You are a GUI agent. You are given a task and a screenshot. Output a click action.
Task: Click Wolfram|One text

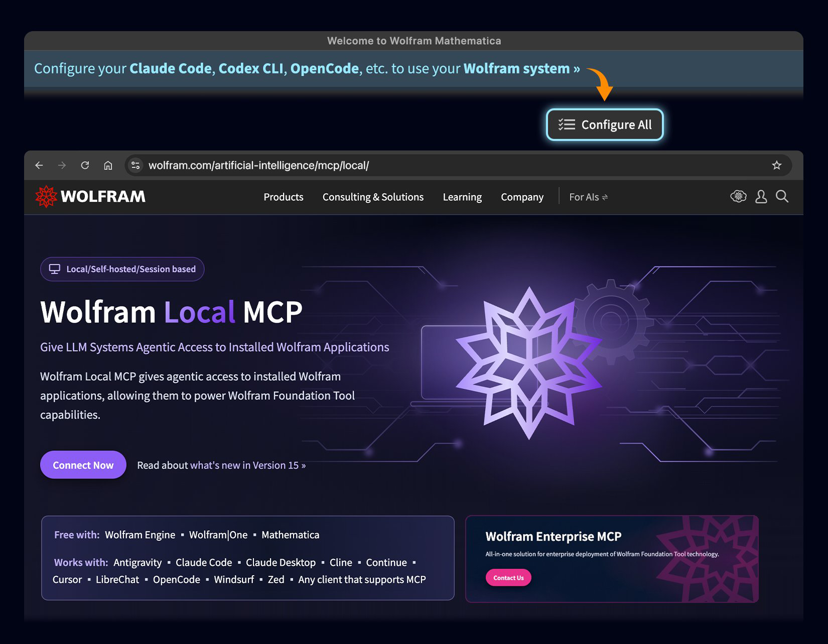coord(218,535)
